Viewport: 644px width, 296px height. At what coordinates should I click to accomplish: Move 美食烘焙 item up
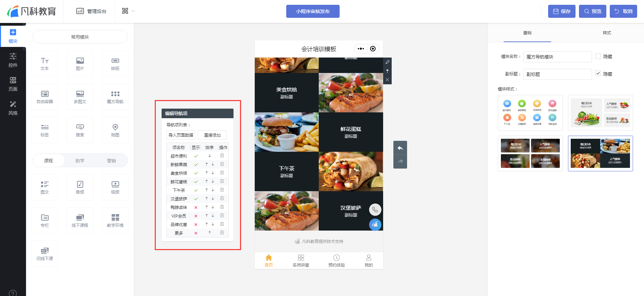pos(206,173)
